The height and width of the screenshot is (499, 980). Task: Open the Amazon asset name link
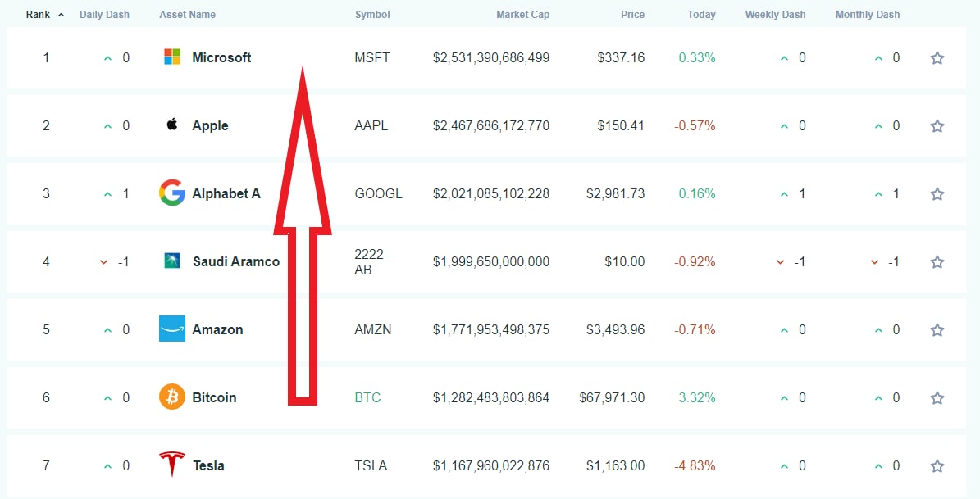point(217,329)
